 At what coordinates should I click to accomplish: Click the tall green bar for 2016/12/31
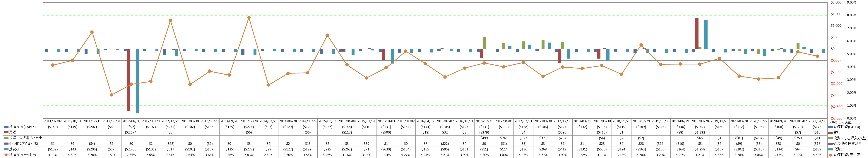(484, 43)
